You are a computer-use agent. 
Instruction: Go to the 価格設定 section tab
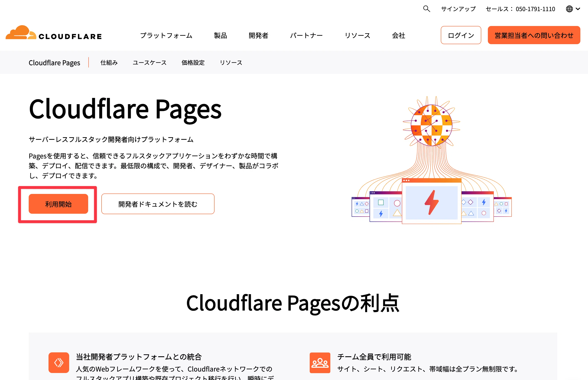(193, 63)
